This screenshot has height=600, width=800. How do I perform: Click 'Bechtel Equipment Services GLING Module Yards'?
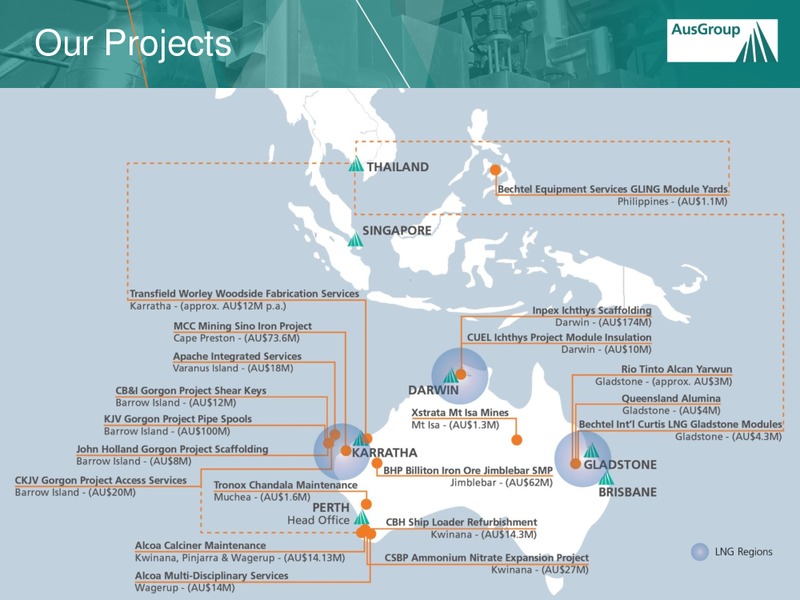point(613,189)
